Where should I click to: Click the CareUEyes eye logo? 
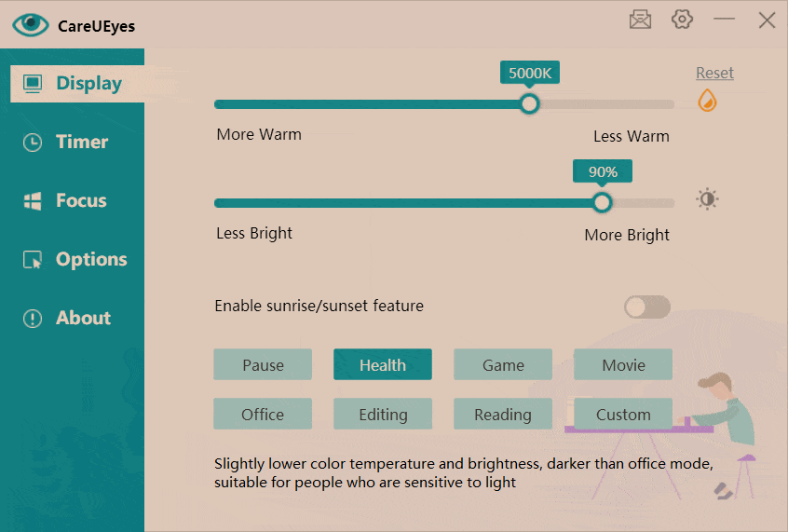pos(31,24)
